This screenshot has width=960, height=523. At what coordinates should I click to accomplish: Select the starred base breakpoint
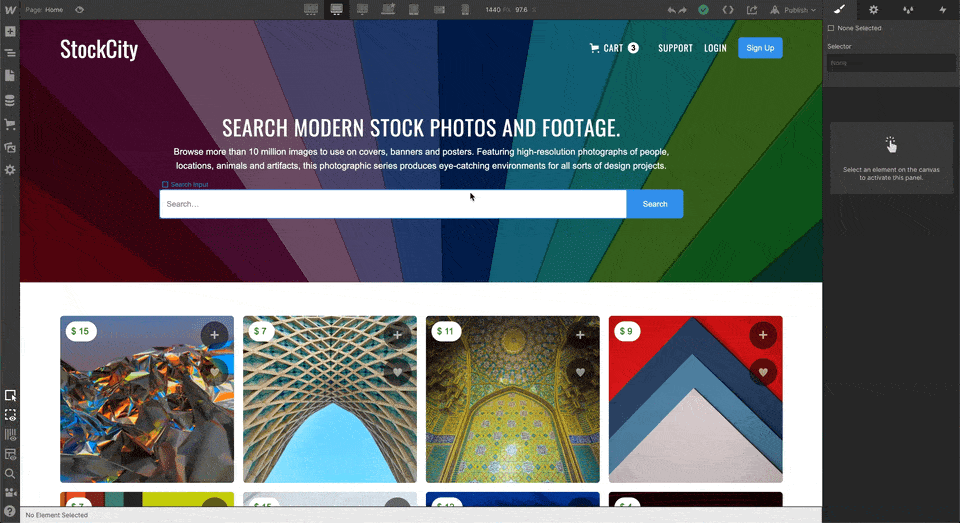click(x=388, y=10)
